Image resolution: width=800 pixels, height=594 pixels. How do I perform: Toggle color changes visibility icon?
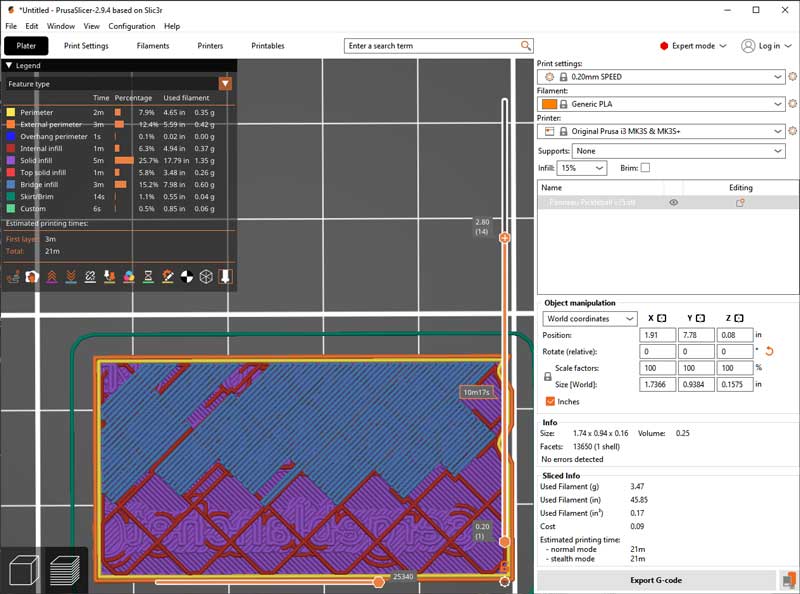129,277
